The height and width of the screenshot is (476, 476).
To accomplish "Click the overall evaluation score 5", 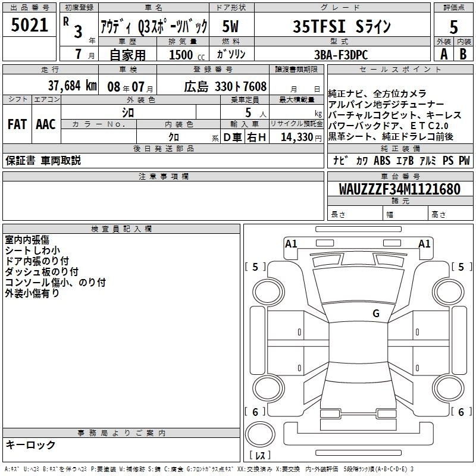I will (x=453, y=27).
